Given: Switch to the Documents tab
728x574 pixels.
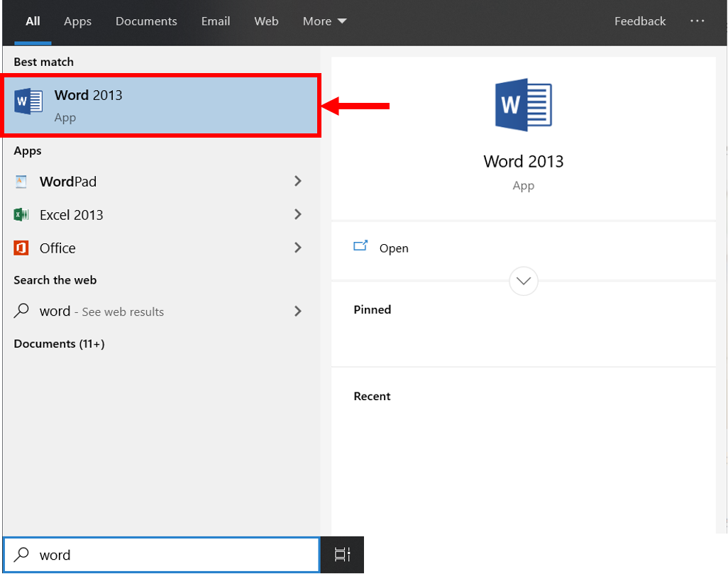Looking at the screenshot, I should [146, 21].
